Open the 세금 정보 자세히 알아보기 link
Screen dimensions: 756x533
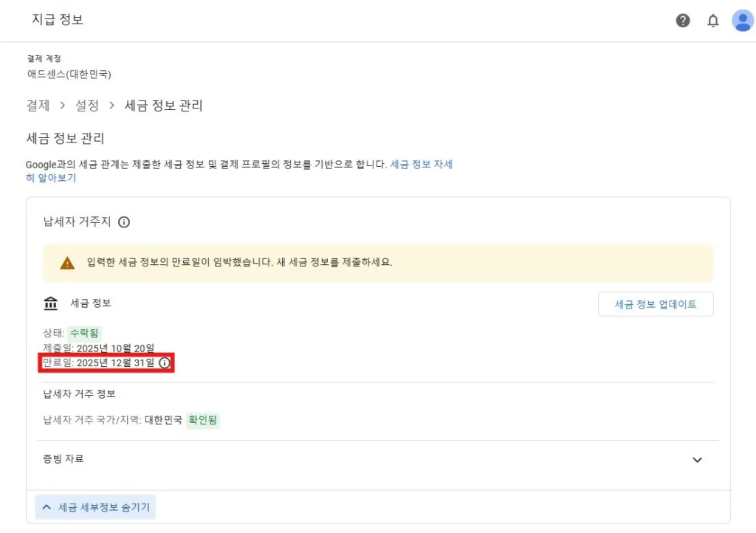tap(422, 164)
